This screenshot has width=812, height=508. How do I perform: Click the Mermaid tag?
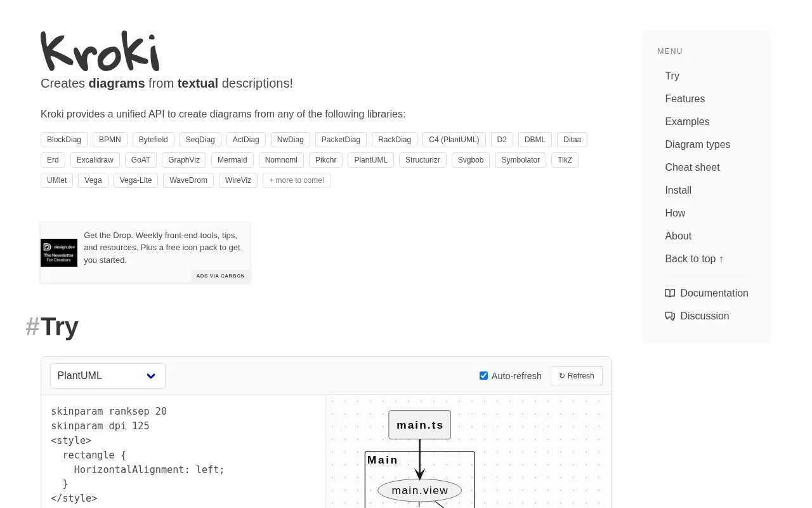point(232,160)
